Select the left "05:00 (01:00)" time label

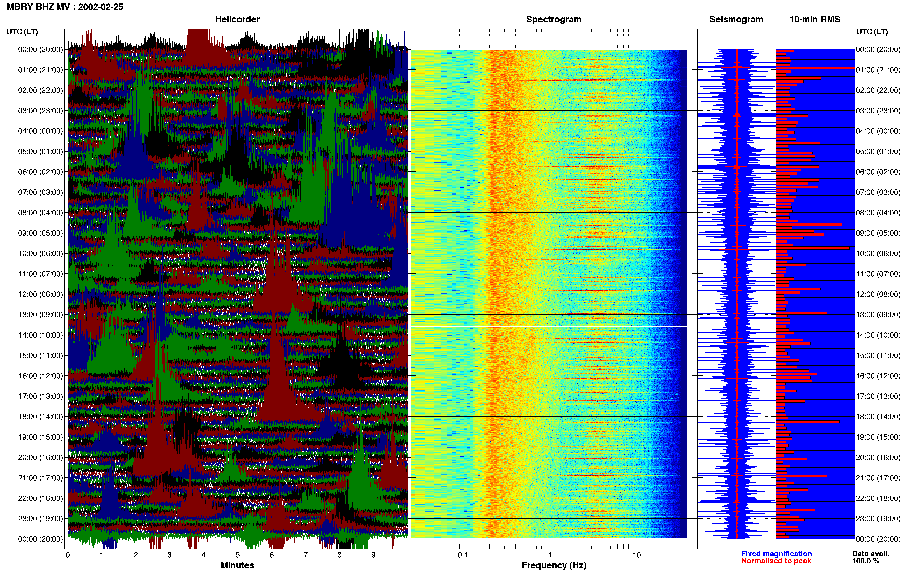pyautogui.click(x=41, y=151)
